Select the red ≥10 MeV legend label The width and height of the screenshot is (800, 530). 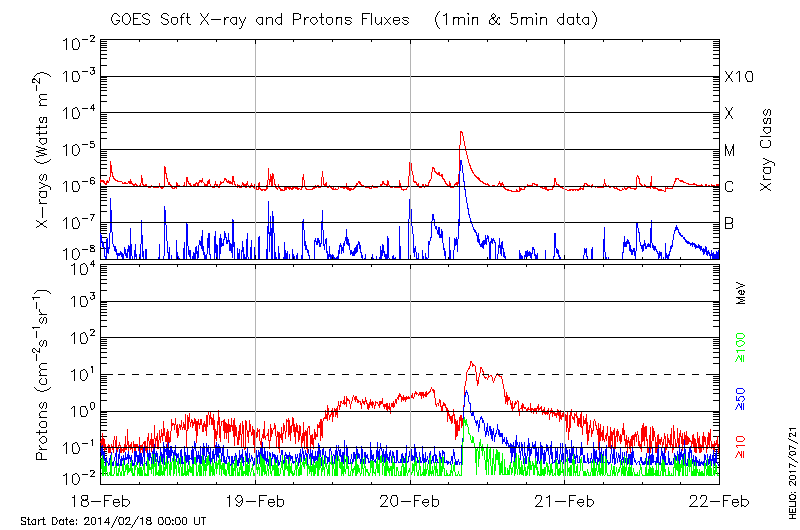pyautogui.click(x=742, y=445)
